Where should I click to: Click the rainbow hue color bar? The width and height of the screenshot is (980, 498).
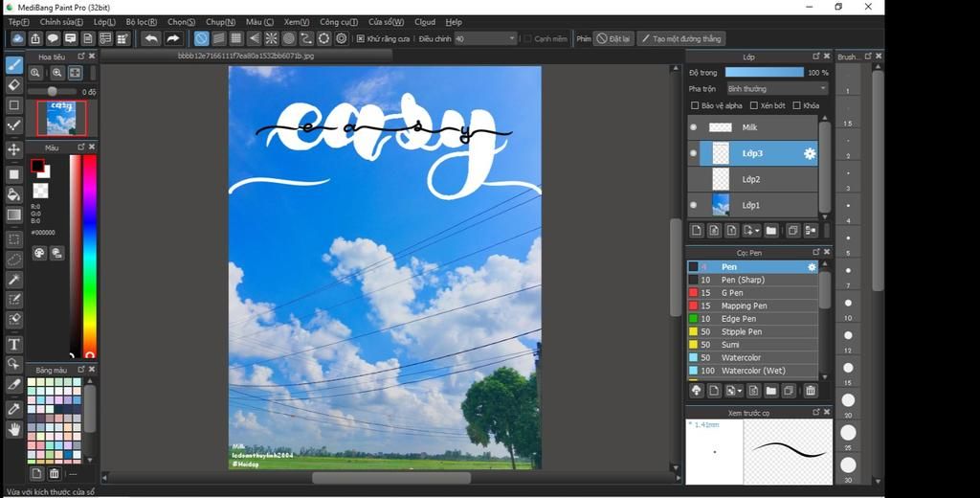[x=90, y=256]
